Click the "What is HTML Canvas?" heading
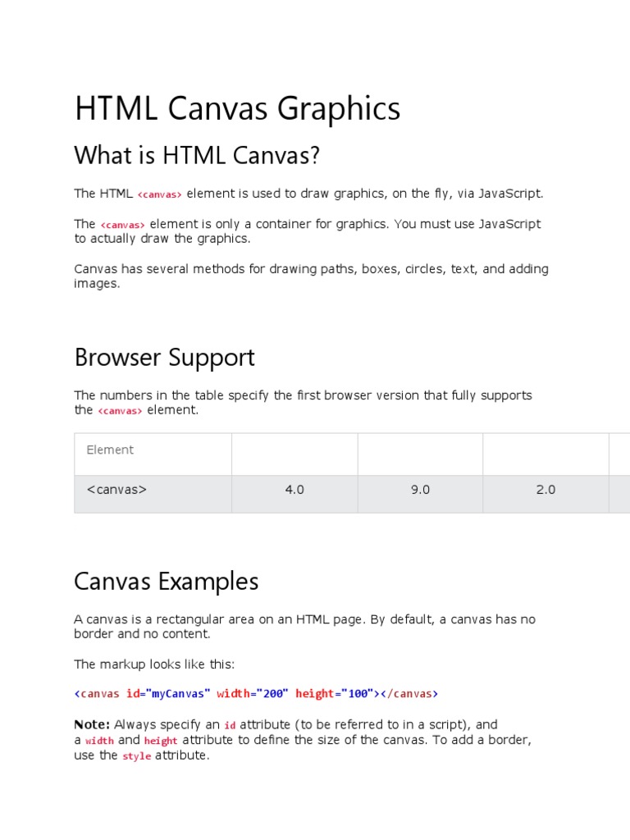This screenshot has width=630, height=840. 197,154
